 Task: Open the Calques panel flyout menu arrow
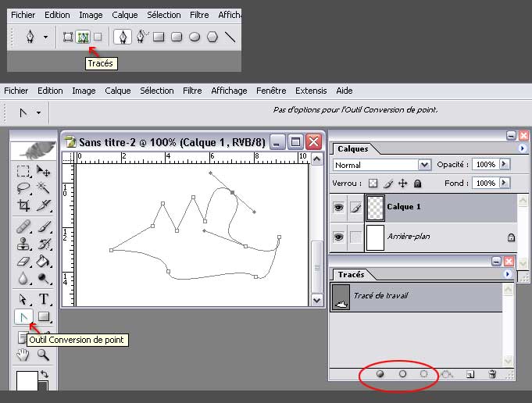(522, 148)
